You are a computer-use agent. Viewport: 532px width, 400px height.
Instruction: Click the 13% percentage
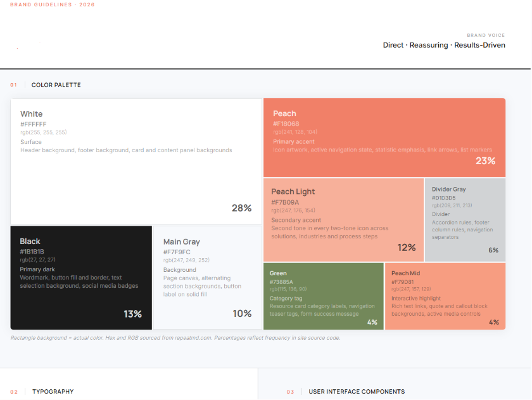point(132,314)
